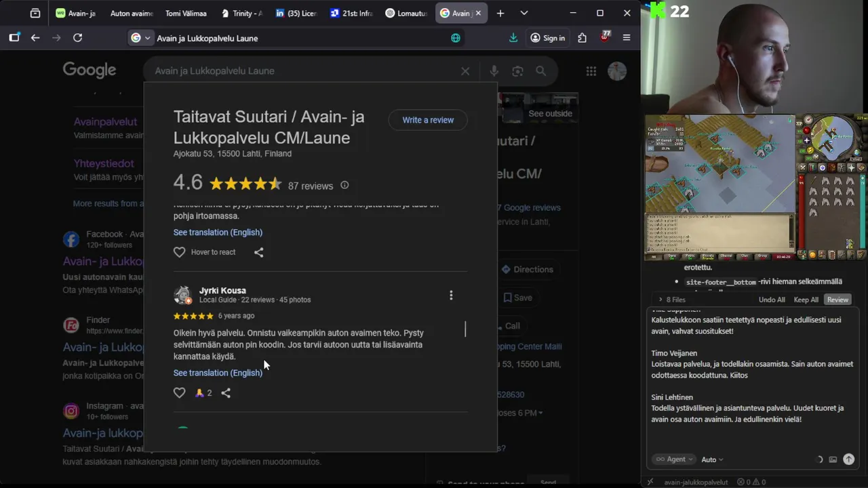The height and width of the screenshot is (488, 868).
Task: Open the three-dot menu on Jyrki Kousa's review
Action: pos(451,295)
